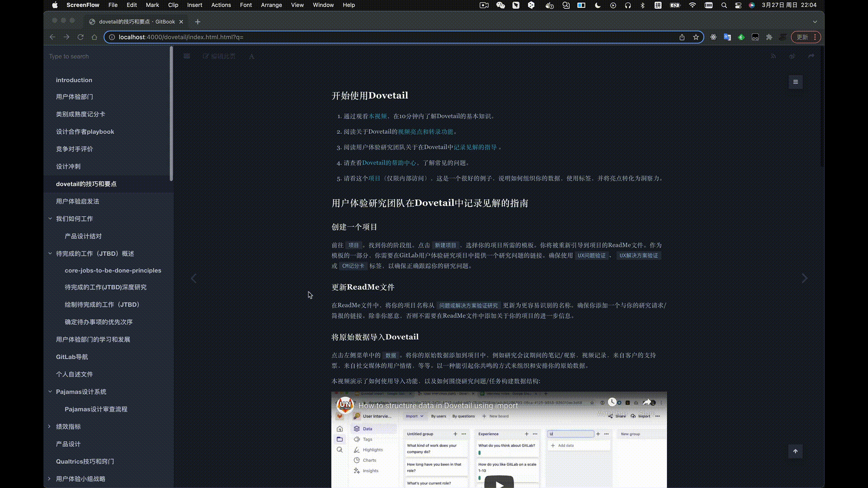Click the browser forward arrow
Viewport: 868px width, 488px height.
(x=66, y=37)
